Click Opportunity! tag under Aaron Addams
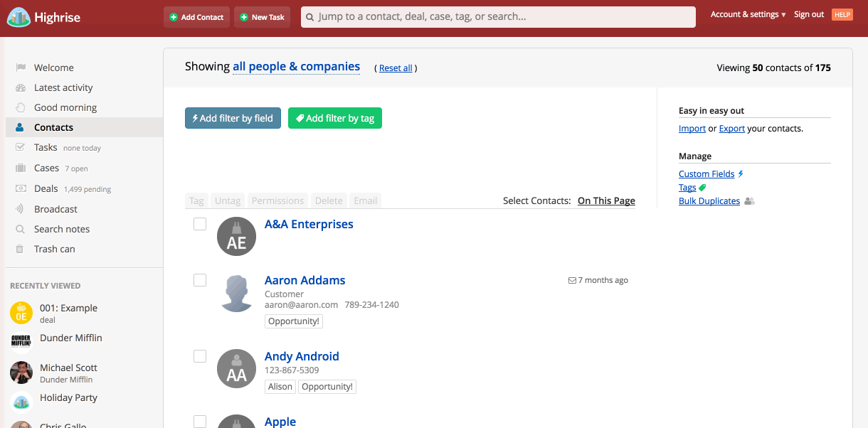The image size is (868, 428). click(294, 321)
